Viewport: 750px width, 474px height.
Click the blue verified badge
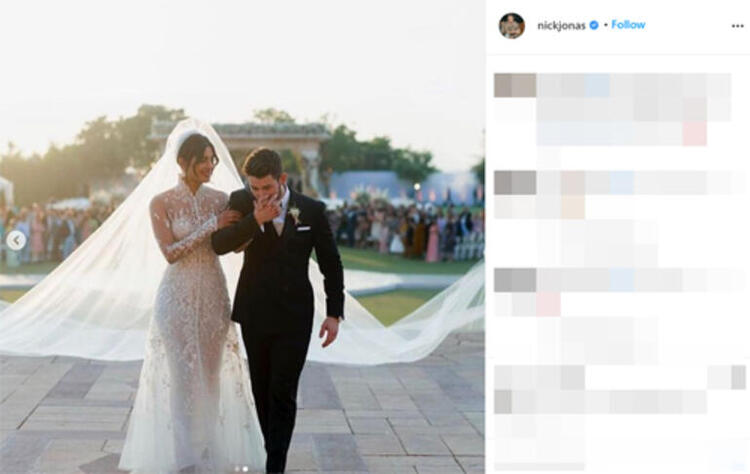594,25
